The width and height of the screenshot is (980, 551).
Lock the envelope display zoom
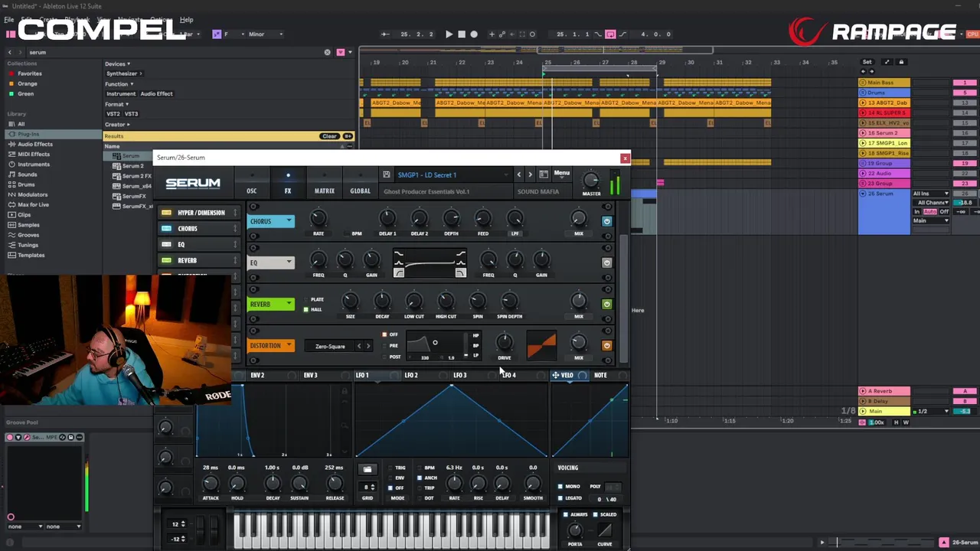345,391
